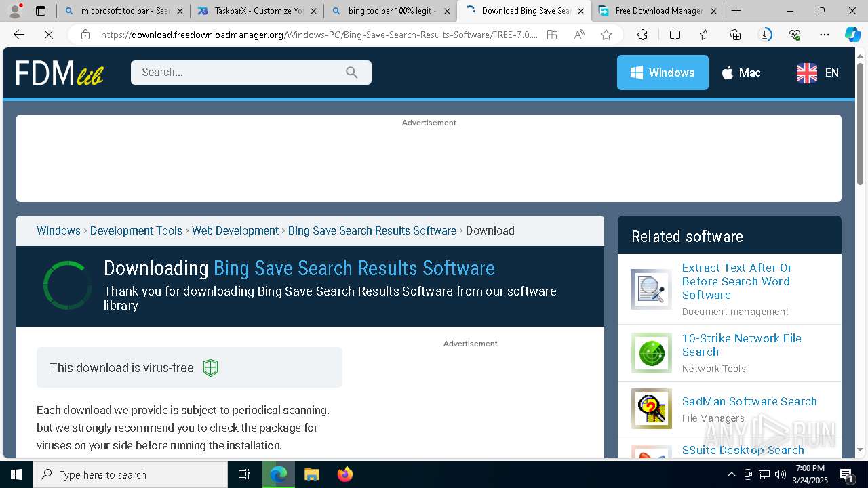The width and height of the screenshot is (868, 488).
Task: Show hidden tray icons chevron
Action: (x=731, y=474)
